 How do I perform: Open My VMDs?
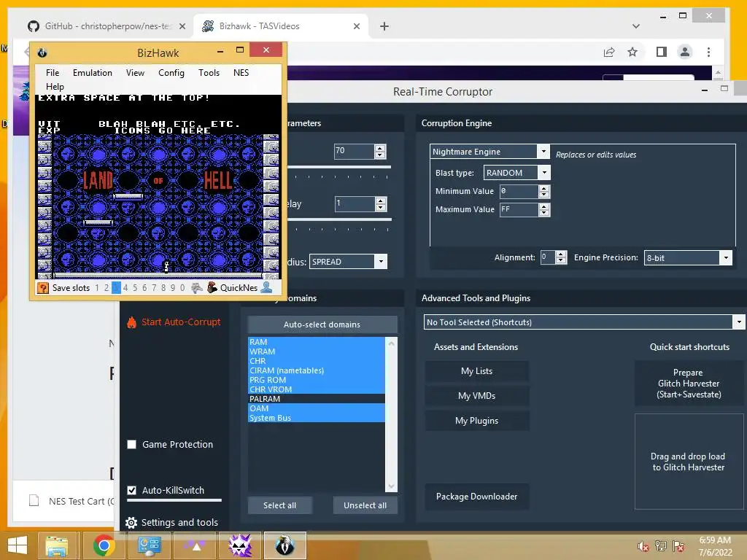(x=476, y=396)
